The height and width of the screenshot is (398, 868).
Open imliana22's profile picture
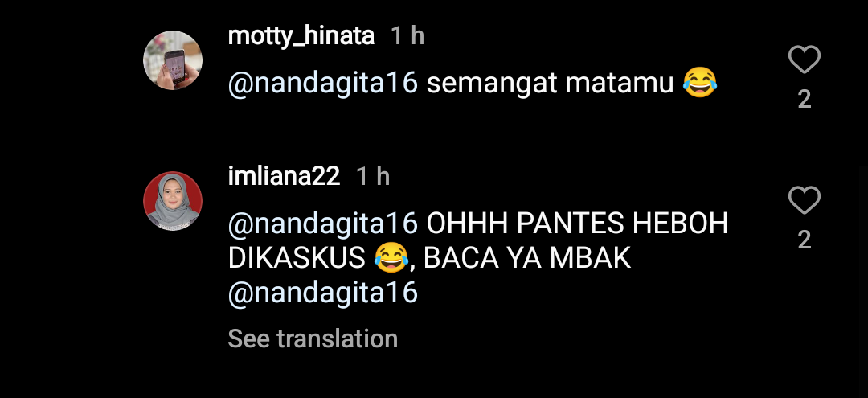pos(173,200)
